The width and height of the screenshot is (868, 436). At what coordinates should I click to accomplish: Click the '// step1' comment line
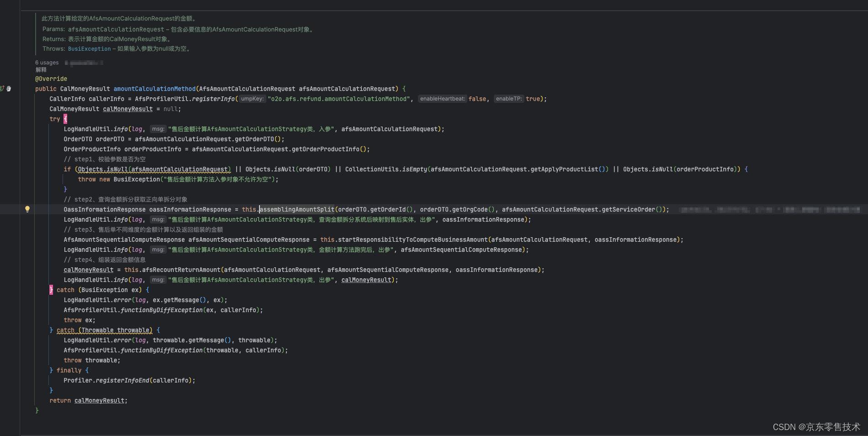pos(105,159)
